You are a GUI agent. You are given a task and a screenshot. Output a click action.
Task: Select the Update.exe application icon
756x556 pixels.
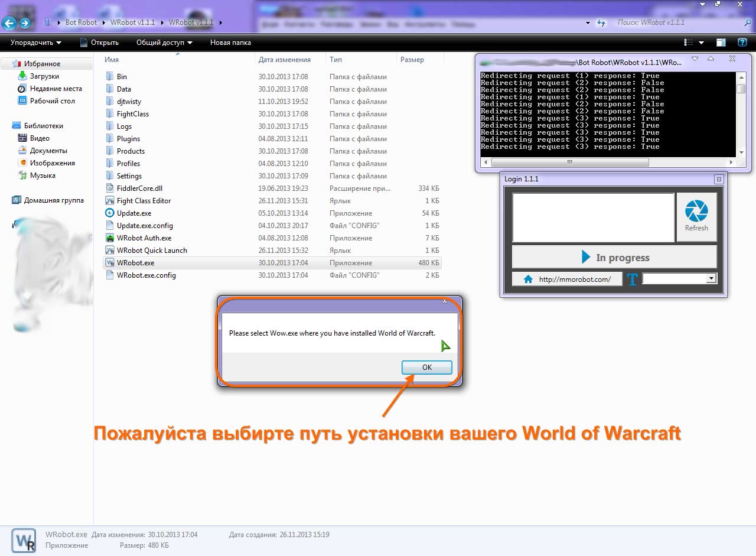(x=110, y=213)
